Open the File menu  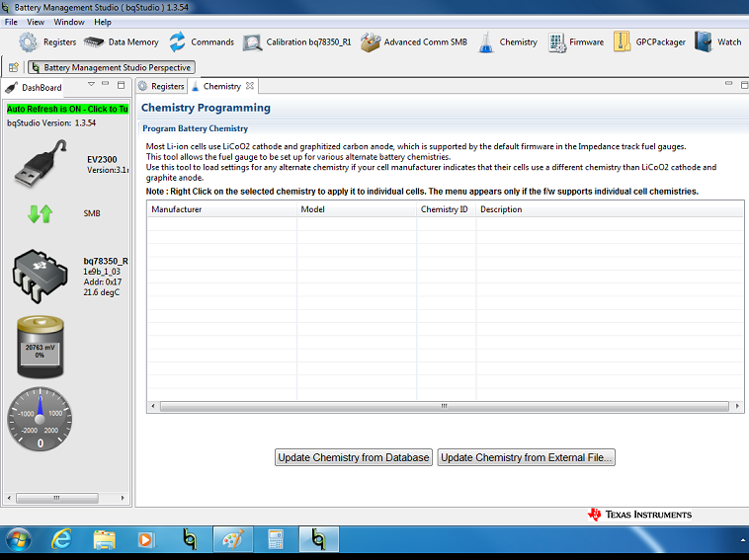pyautogui.click(x=11, y=22)
